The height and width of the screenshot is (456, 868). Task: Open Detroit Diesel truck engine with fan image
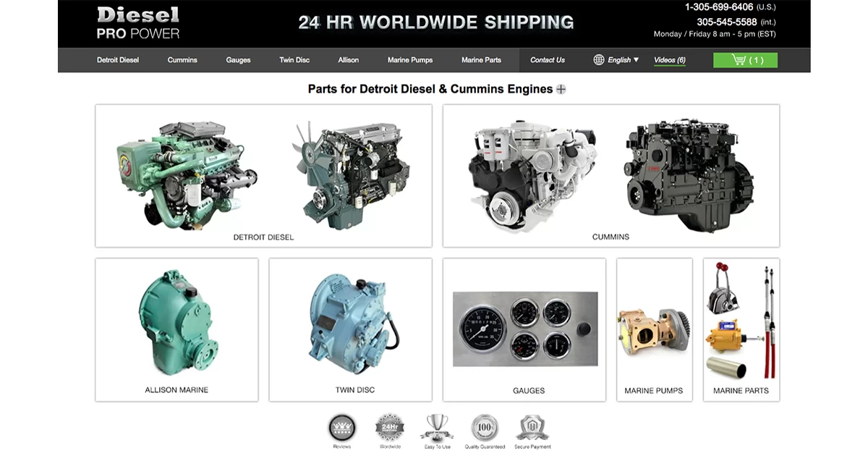[352, 174]
